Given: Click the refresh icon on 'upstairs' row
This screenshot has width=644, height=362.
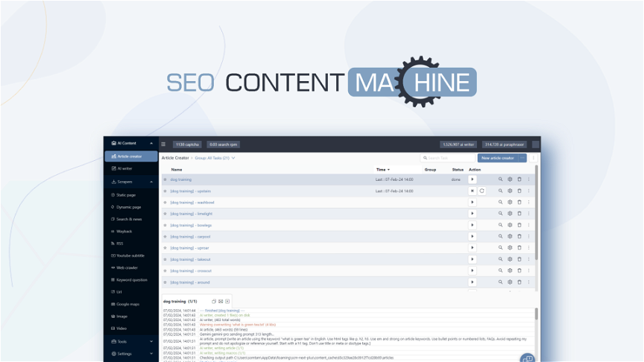Looking at the screenshot, I should (x=482, y=191).
